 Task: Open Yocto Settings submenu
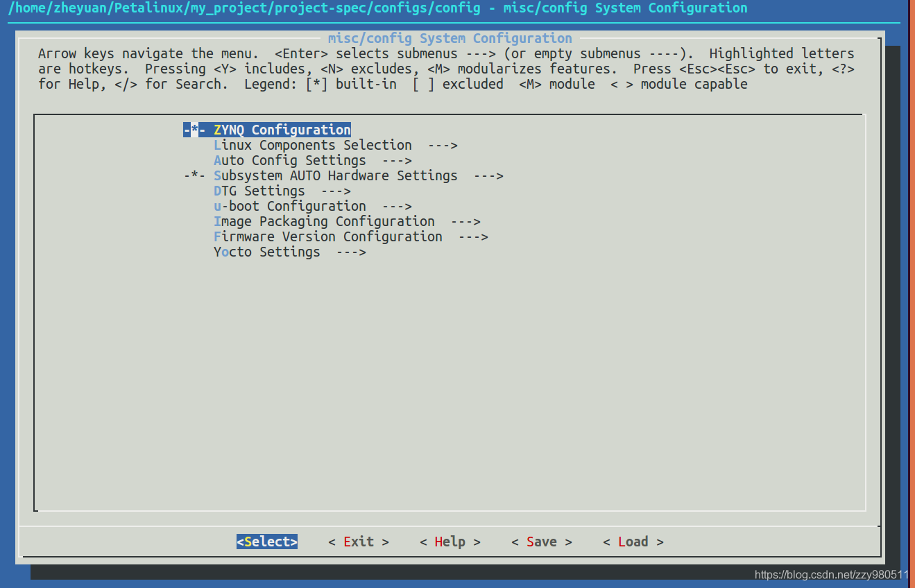click(290, 252)
